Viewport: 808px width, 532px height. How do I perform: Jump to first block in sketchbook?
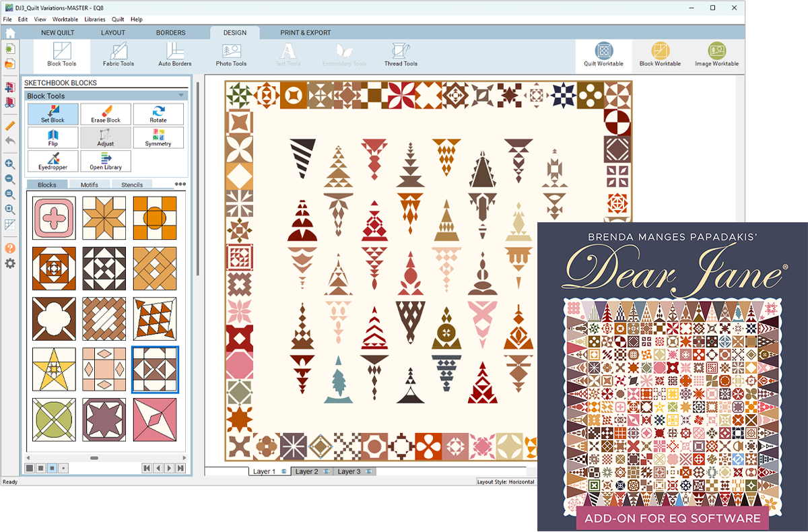point(147,467)
